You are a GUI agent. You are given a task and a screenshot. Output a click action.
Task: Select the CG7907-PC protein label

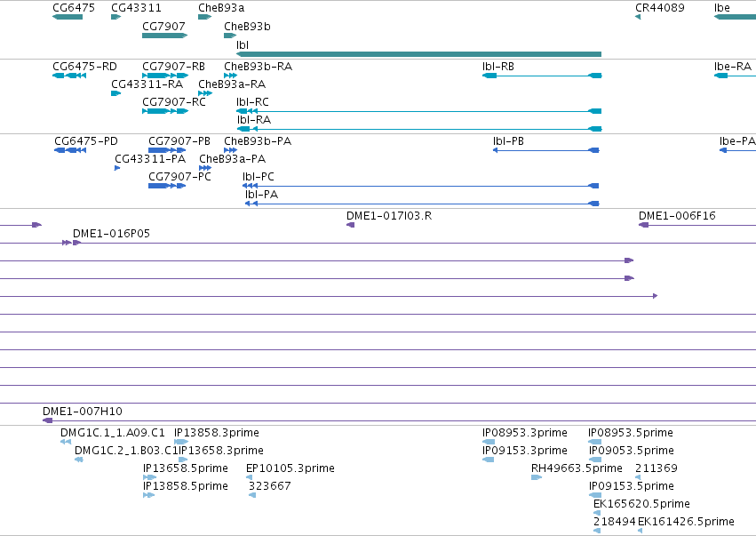point(179,177)
